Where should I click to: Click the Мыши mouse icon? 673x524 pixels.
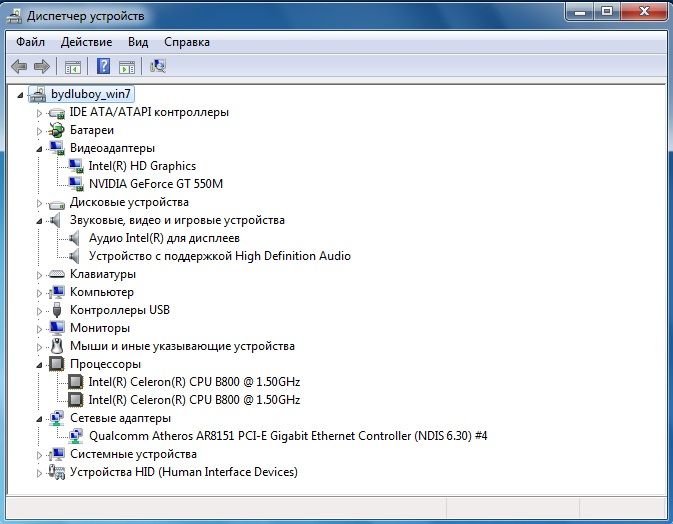(57, 346)
